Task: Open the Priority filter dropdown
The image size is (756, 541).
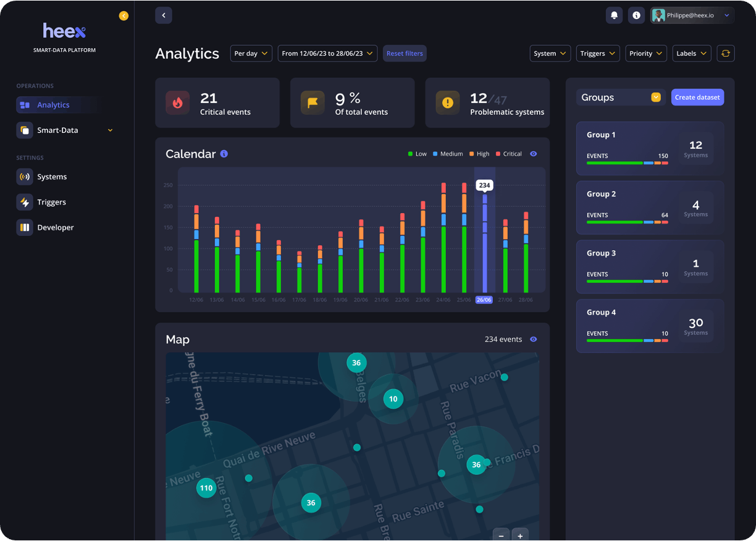Action: click(x=645, y=54)
